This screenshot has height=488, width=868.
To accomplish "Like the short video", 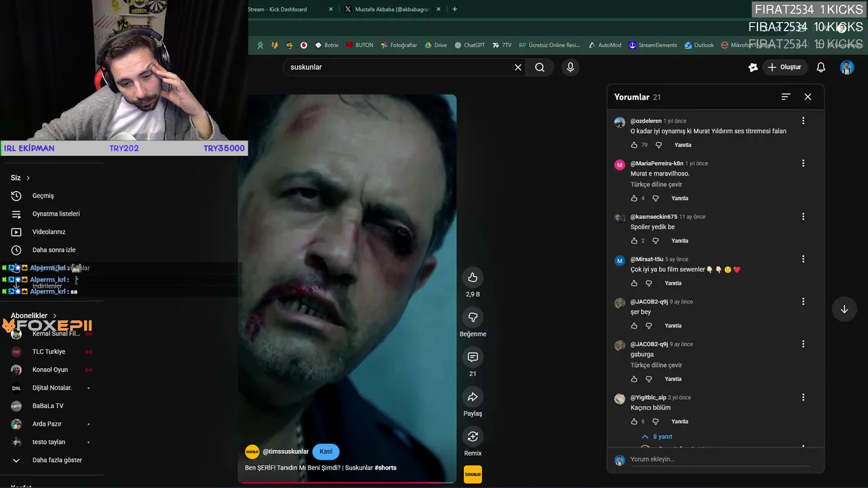I will click(x=473, y=277).
